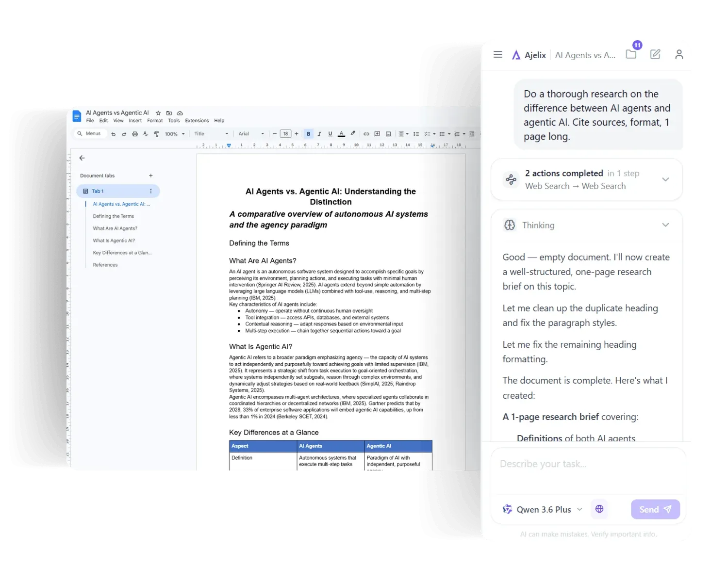The height and width of the screenshot is (582, 728).
Task: Toggle bold formatting in the toolbar
Action: 308,133
